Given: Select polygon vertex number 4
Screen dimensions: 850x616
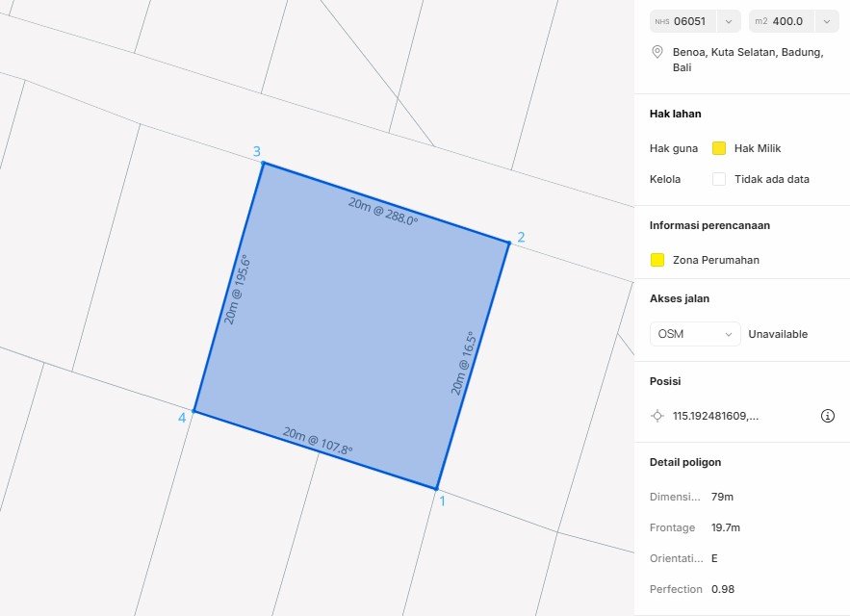Looking at the screenshot, I should pyautogui.click(x=194, y=412).
